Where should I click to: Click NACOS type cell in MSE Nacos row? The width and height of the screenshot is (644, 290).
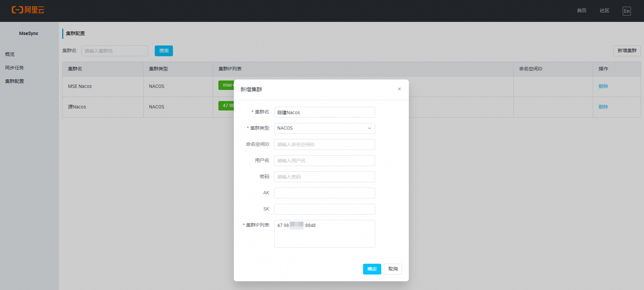point(178,87)
